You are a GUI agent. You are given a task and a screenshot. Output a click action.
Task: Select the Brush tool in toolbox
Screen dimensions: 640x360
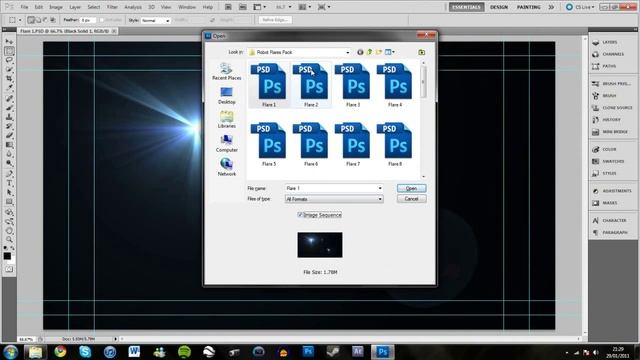[x=9, y=108]
